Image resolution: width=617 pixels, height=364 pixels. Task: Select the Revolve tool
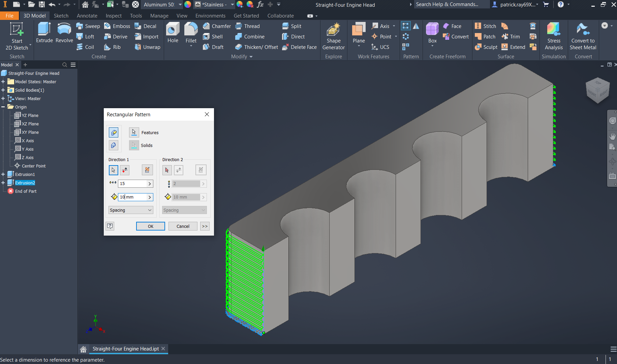click(x=64, y=30)
